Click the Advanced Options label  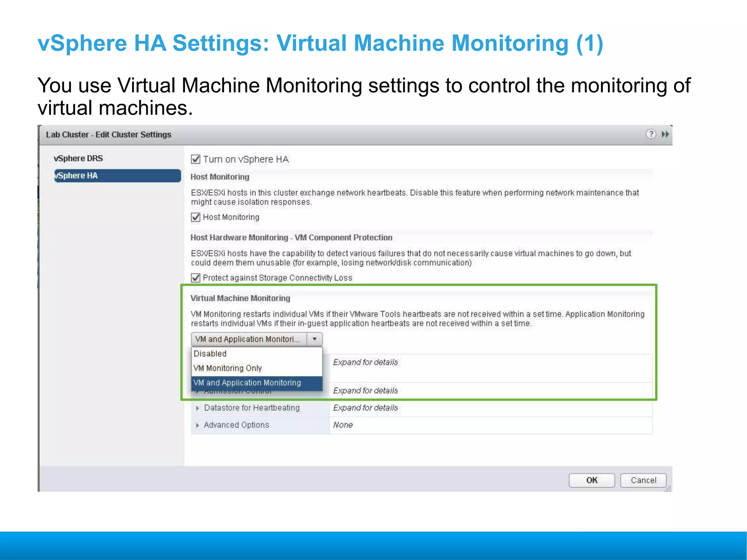click(236, 425)
